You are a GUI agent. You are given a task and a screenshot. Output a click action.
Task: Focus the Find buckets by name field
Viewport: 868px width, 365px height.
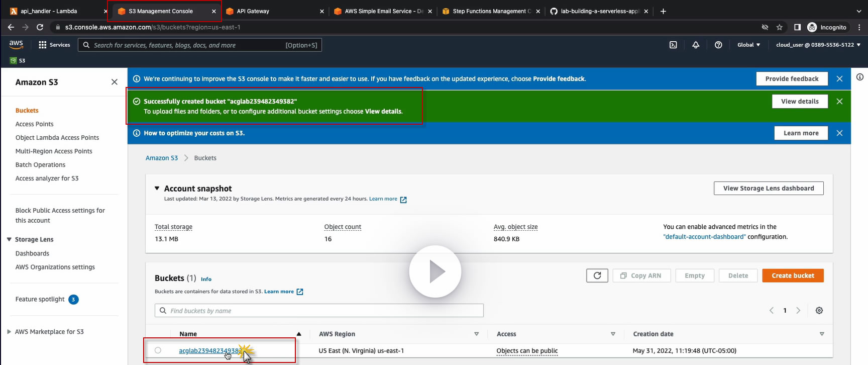[x=319, y=310]
